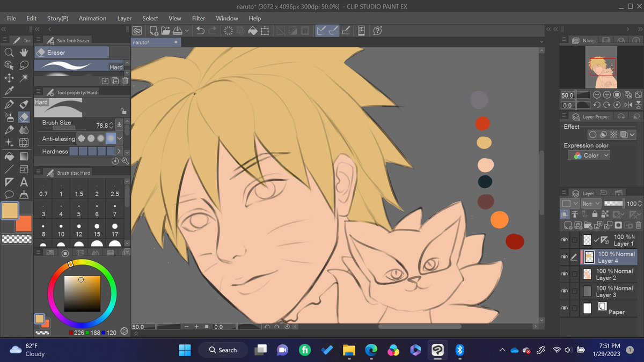The height and width of the screenshot is (362, 644).
Task: Select the Text tool
Action: [x=24, y=182]
